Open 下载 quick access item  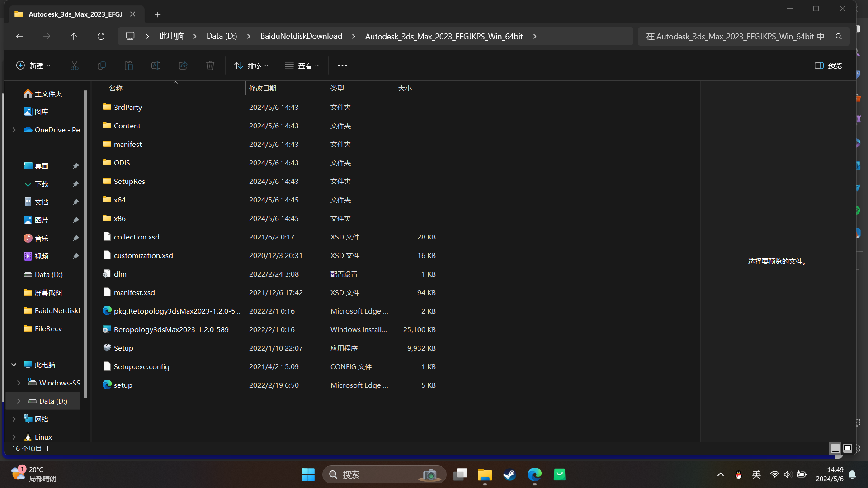click(36, 184)
